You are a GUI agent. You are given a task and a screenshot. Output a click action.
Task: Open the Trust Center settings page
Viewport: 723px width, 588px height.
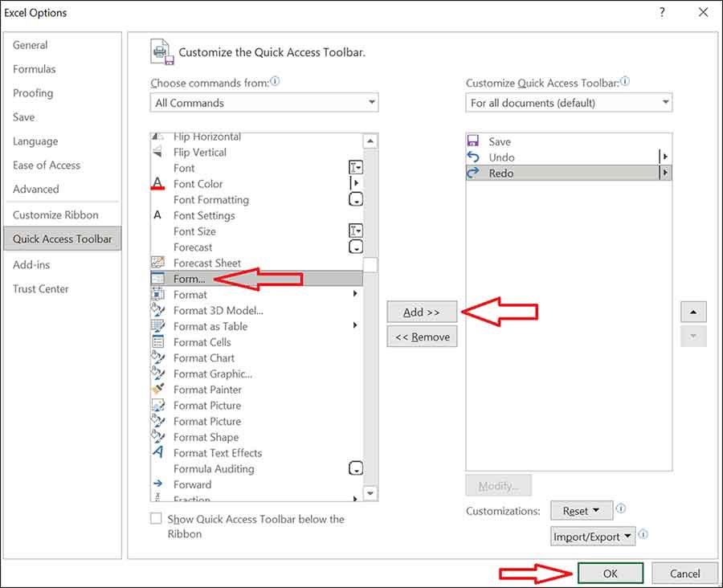(40, 288)
